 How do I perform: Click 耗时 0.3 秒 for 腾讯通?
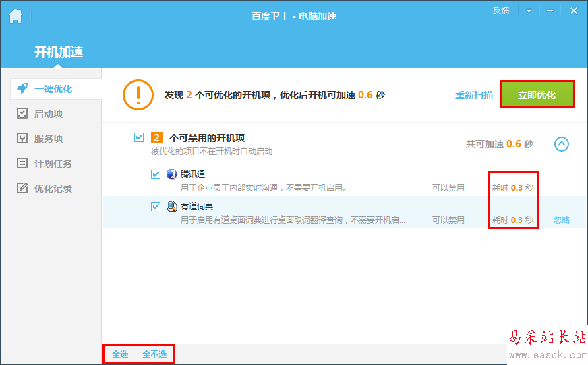click(512, 188)
